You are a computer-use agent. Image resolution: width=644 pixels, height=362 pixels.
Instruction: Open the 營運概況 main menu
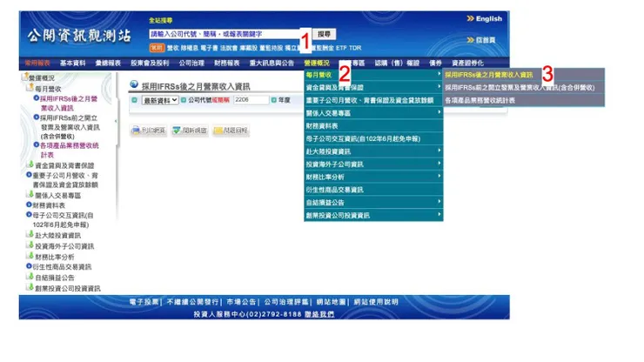[x=317, y=63]
